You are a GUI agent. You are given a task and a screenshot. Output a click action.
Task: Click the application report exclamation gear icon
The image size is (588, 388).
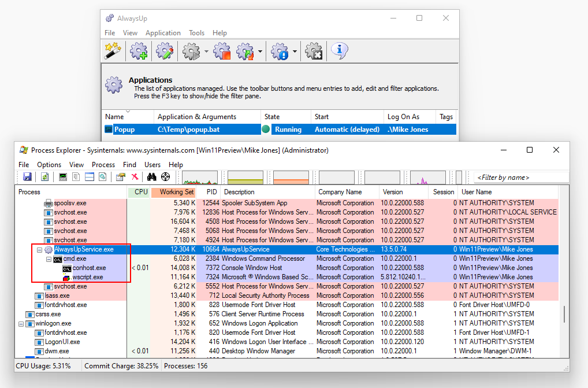click(280, 51)
